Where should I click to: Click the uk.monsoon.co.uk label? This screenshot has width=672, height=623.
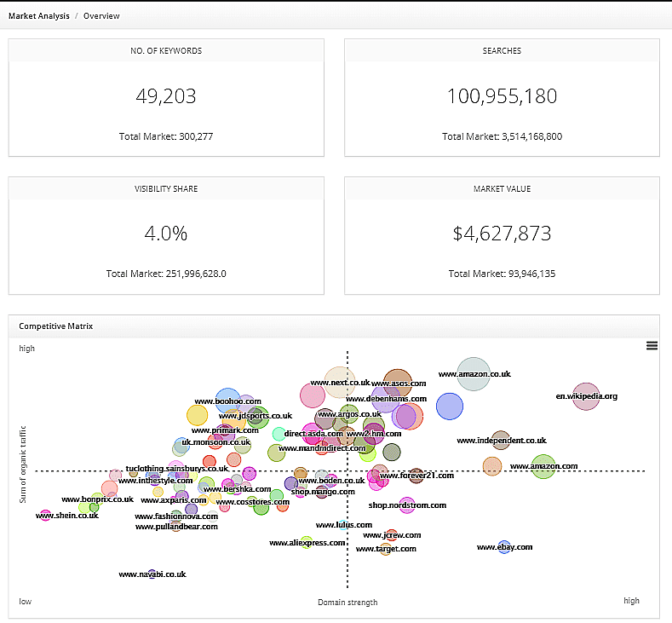[216, 442]
